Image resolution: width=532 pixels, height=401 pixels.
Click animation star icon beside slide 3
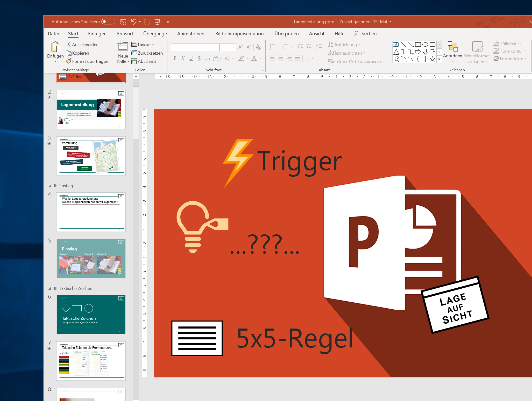click(49, 144)
